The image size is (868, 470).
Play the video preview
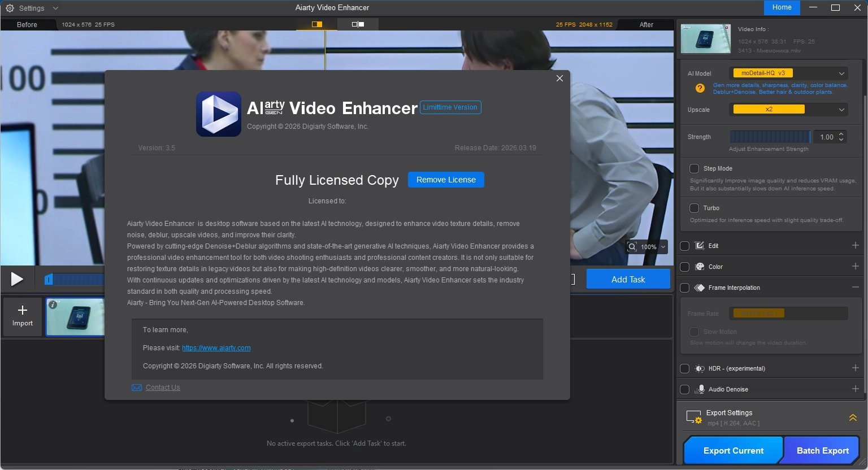17,279
